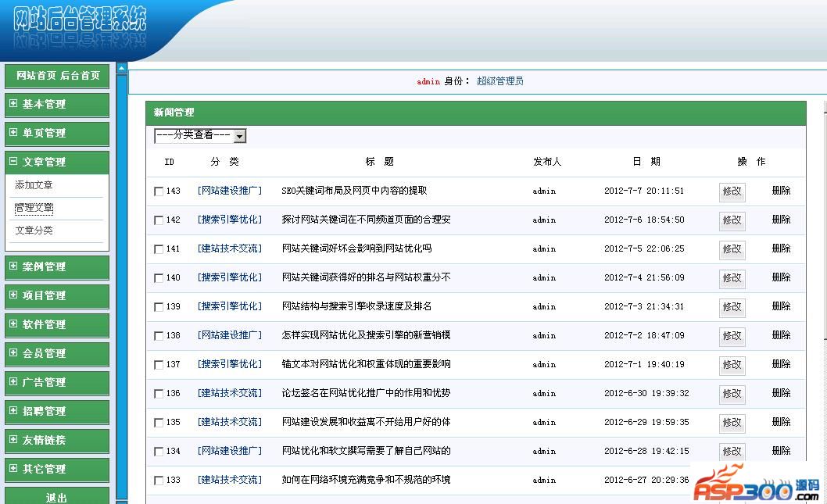Select 文章分类 from the sidebar submenu
Screen dimensions: 827x504
pos(34,231)
